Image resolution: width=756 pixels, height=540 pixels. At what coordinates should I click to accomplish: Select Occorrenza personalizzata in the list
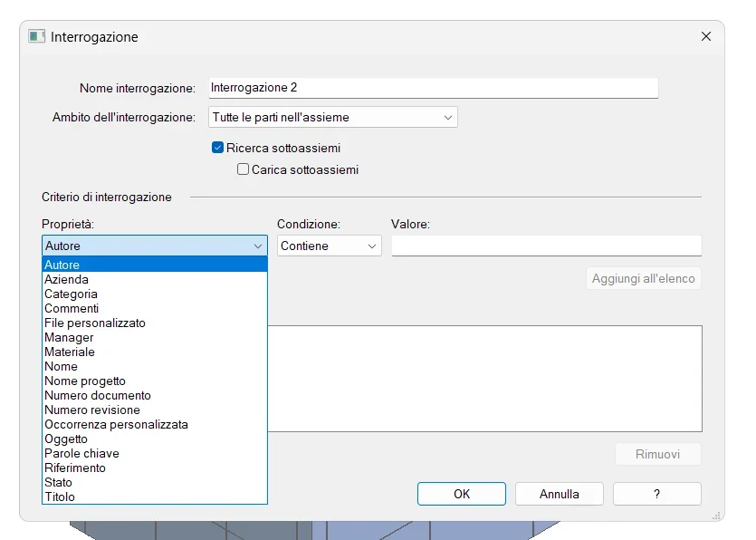click(x=116, y=425)
